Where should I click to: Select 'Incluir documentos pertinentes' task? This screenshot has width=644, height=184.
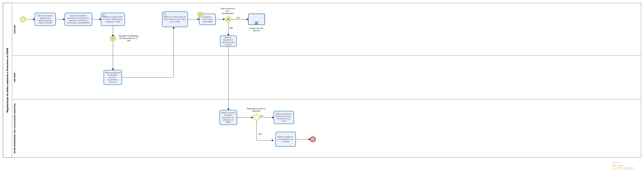[x=78, y=19]
